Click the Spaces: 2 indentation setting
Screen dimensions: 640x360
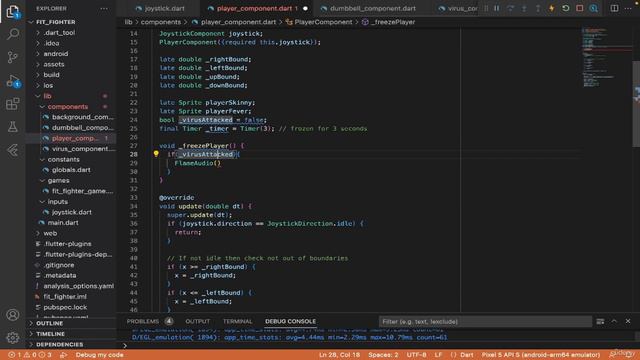coord(383,355)
